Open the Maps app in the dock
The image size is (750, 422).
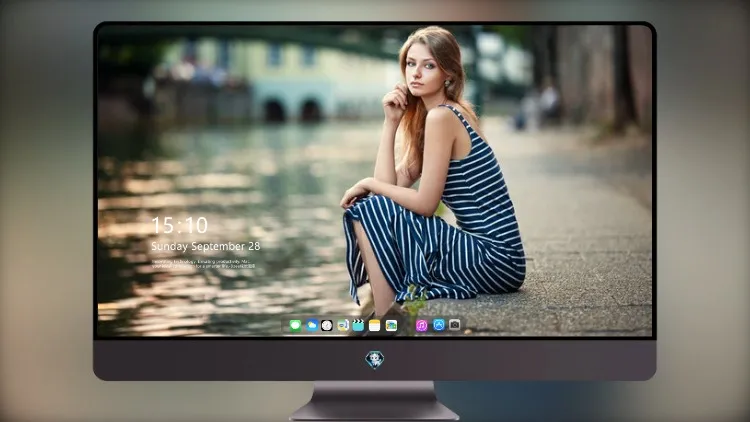342,325
